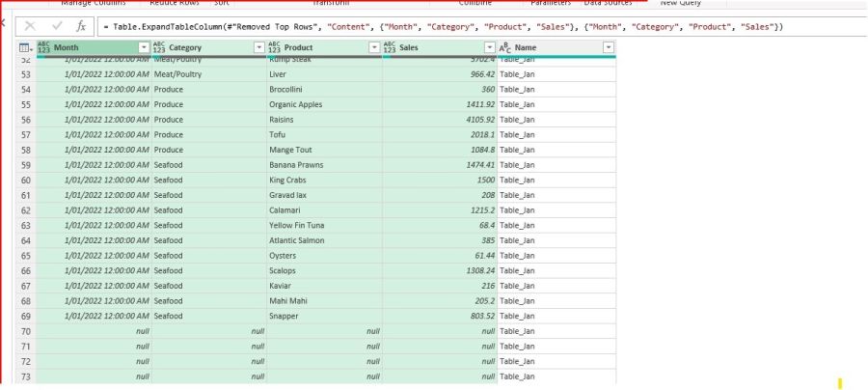Select row number 60
The height and width of the screenshot is (390, 868).
pyautogui.click(x=26, y=181)
